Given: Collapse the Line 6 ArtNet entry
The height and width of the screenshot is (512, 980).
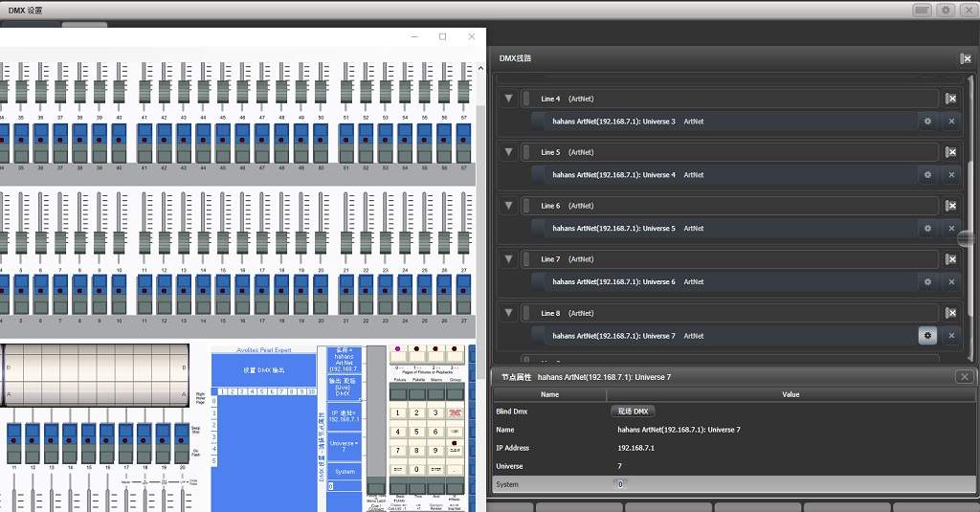Looking at the screenshot, I should tap(509, 206).
